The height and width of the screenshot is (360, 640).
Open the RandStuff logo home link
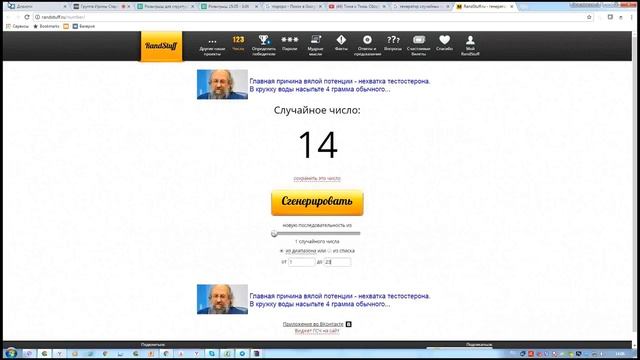pos(162,46)
